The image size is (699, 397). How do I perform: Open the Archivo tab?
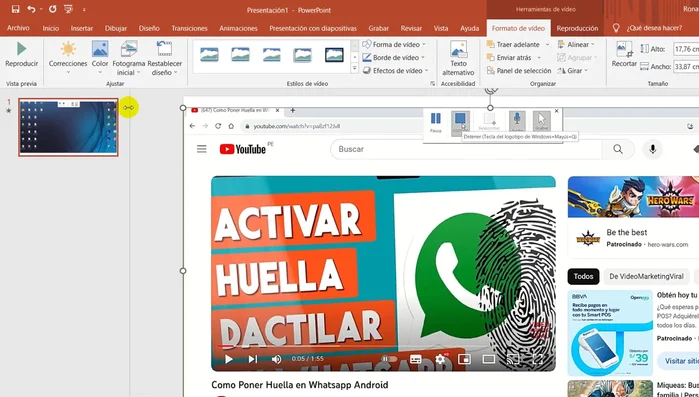coord(18,28)
